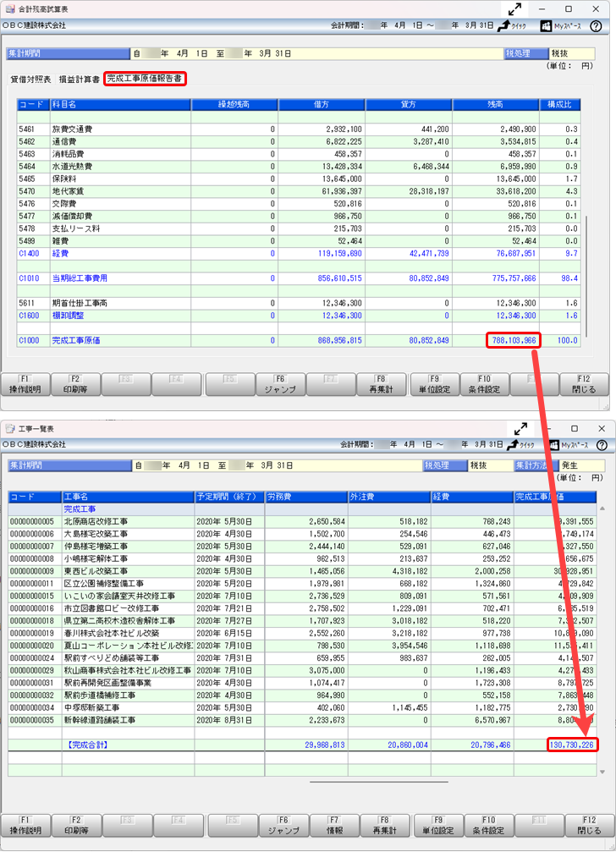The image size is (616, 852).
Task: Click vertical scrollbar in 合計残高試算表 table
Action: (x=586, y=278)
